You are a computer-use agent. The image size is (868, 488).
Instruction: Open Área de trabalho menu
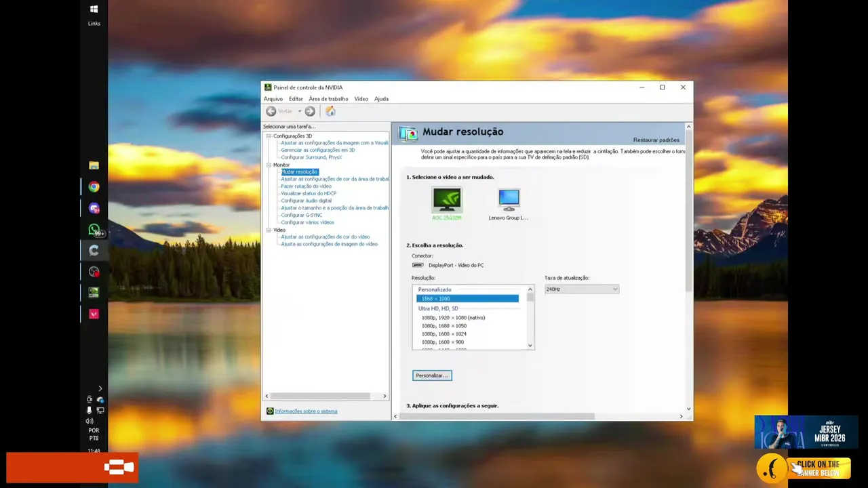[328, 99]
